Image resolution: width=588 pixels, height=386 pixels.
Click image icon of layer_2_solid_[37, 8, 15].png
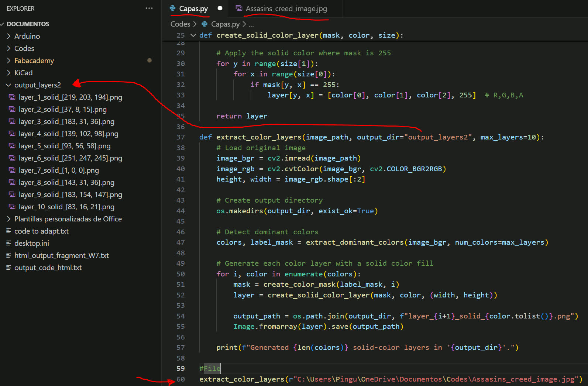pyautogui.click(x=12, y=109)
